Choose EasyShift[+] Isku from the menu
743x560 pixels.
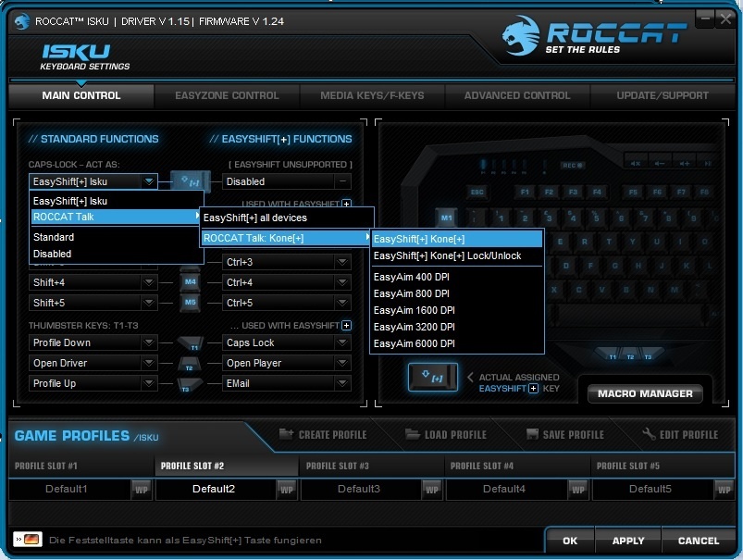point(117,201)
